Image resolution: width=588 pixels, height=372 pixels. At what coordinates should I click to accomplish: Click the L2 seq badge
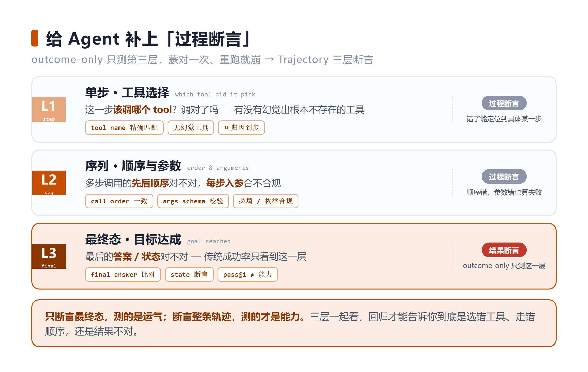(x=49, y=183)
